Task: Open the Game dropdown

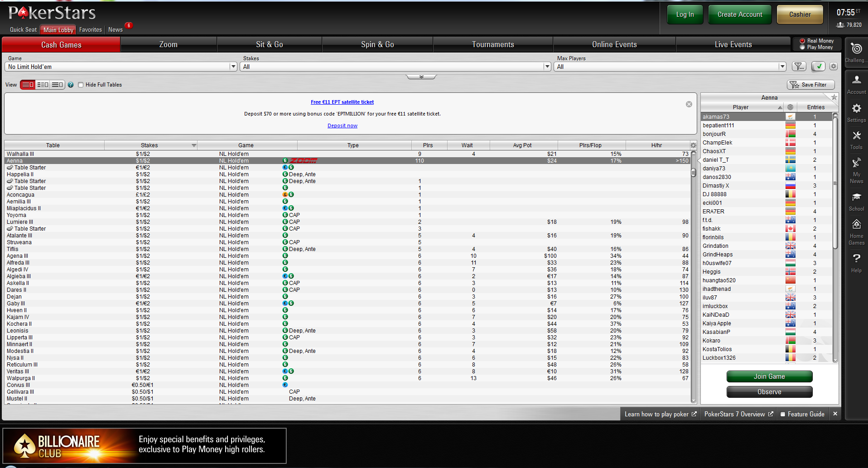Action: (x=121, y=67)
